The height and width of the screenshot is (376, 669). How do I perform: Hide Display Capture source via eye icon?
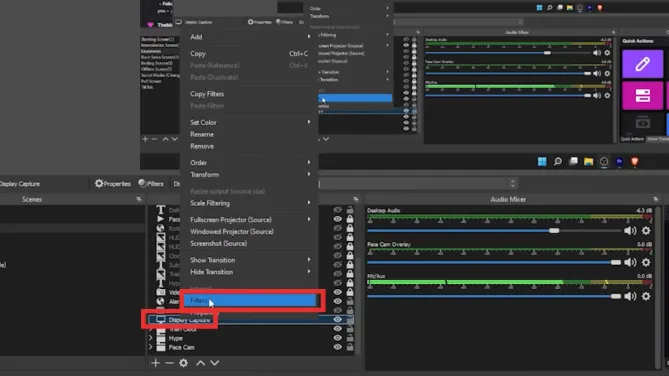tap(337, 320)
